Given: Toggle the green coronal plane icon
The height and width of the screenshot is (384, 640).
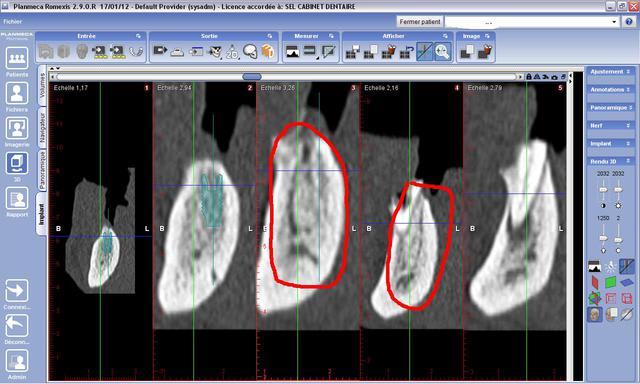Looking at the screenshot, I should [610, 282].
